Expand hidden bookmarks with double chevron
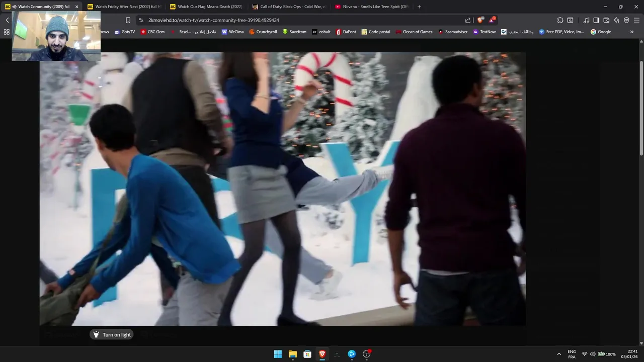Viewport: 644px width, 362px height. click(x=632, y=32)
